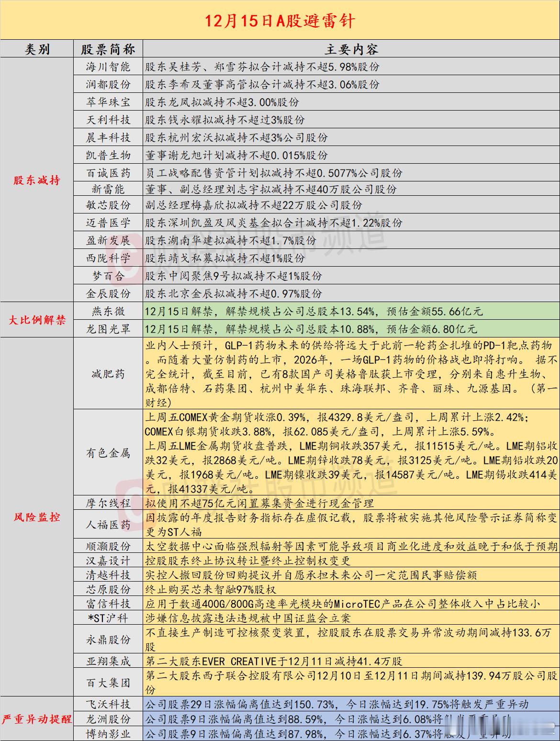Click the '股东减持' category cell

(37, 180)
